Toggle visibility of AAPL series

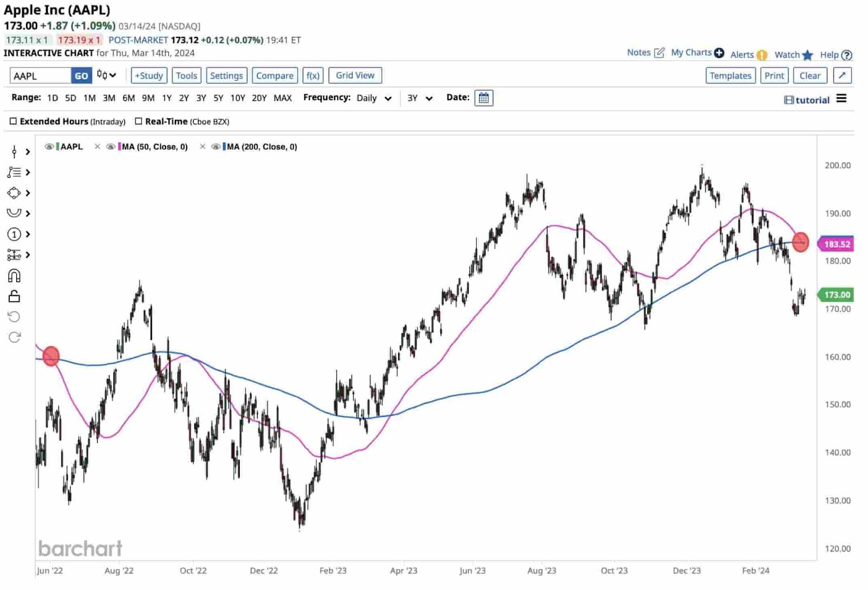[49, 146]
